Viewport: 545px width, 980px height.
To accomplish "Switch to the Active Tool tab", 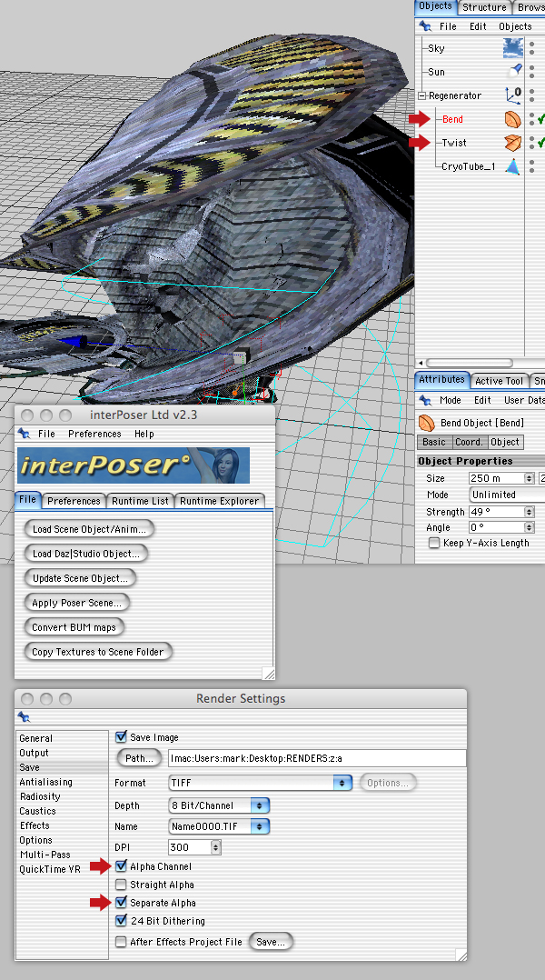I will (x=499, y=381).
